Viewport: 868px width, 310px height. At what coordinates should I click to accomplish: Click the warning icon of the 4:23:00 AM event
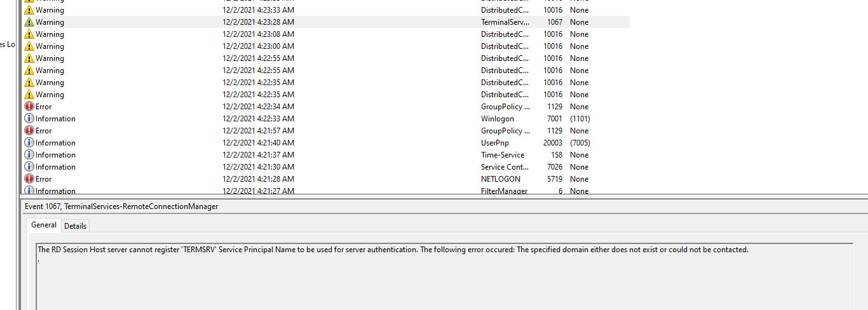point(29,46)
